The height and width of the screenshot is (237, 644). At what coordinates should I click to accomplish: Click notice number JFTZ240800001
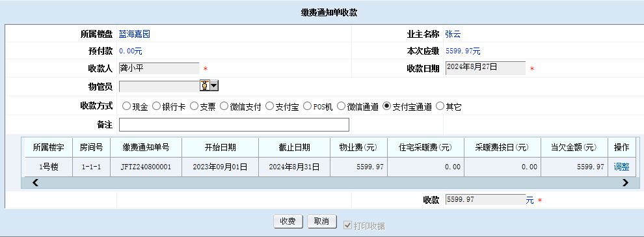[146, 167]
